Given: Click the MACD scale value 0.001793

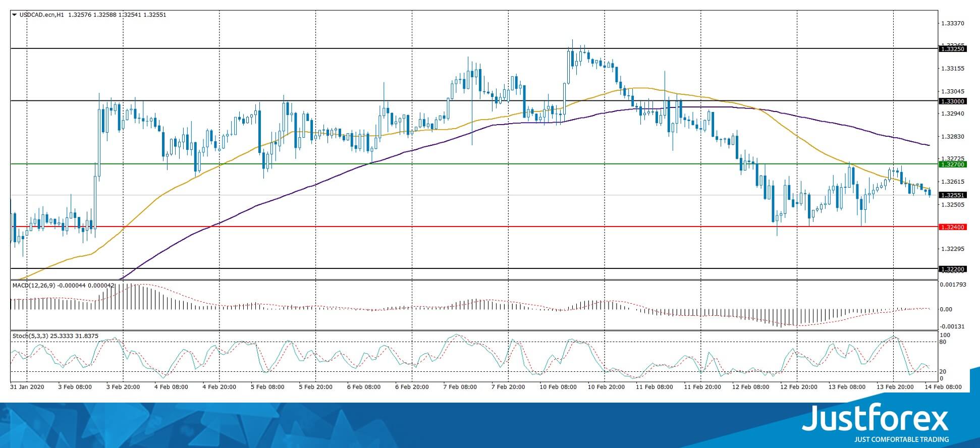Looking at the screenshot, I should [954, 285].
